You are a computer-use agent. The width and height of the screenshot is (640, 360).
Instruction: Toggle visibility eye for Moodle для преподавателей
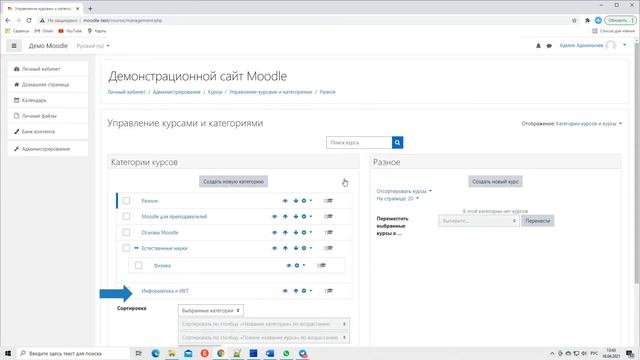274,217
